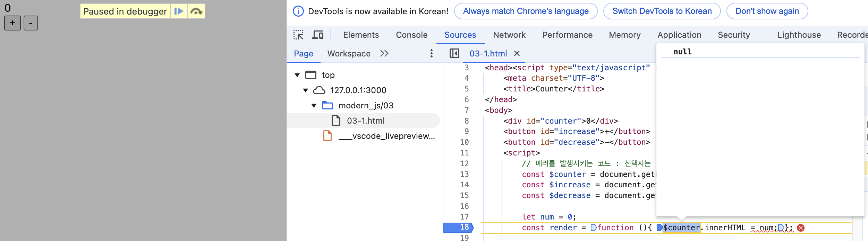Toggle breakpoint on line number 18

464,227
